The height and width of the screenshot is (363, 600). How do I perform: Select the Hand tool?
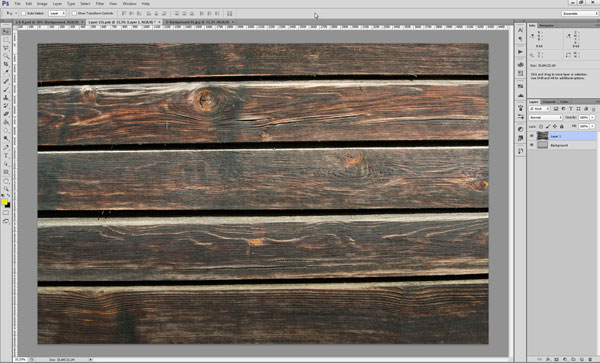pos(6,181)
